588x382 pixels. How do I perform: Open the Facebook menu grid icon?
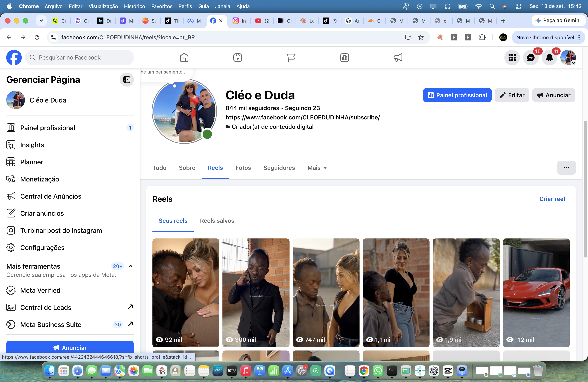pos(512,58)
